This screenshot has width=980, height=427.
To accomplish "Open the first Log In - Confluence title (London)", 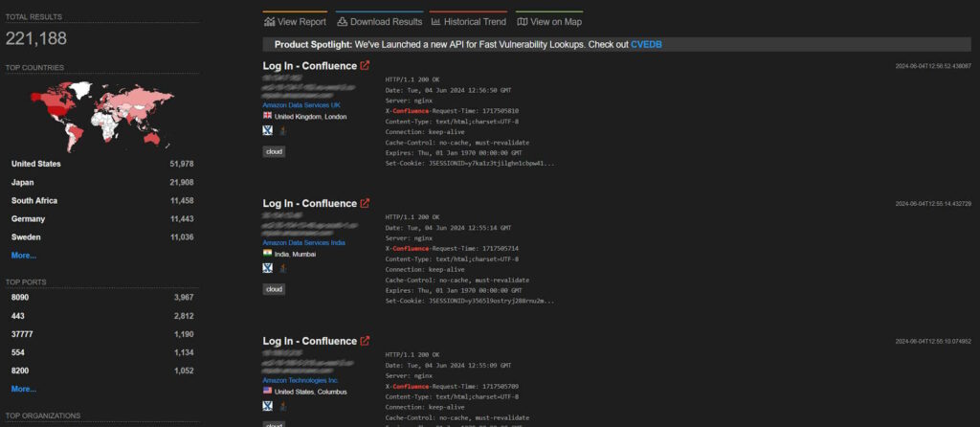I will point(310,66).
